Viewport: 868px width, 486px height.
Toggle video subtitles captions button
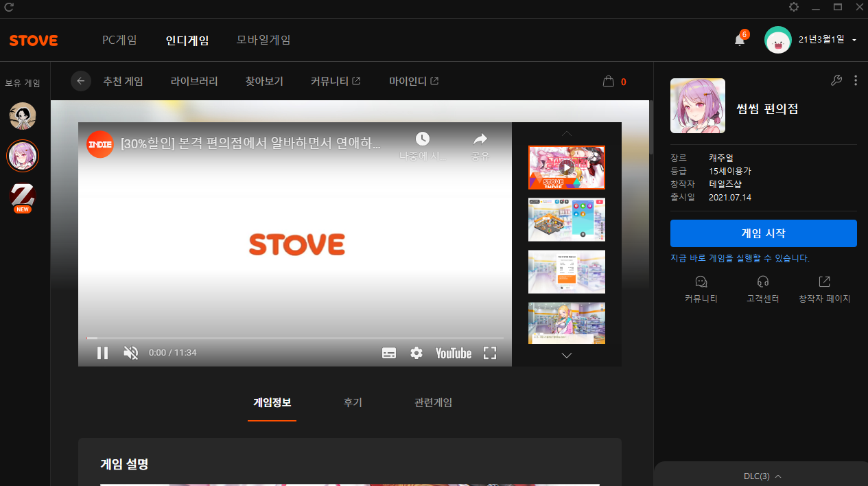tap(389, 353)
